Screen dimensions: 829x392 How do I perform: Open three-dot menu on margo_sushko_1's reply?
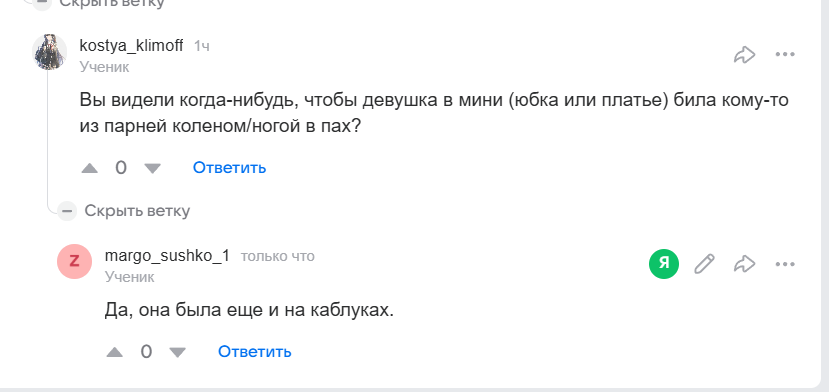[785, 263]
